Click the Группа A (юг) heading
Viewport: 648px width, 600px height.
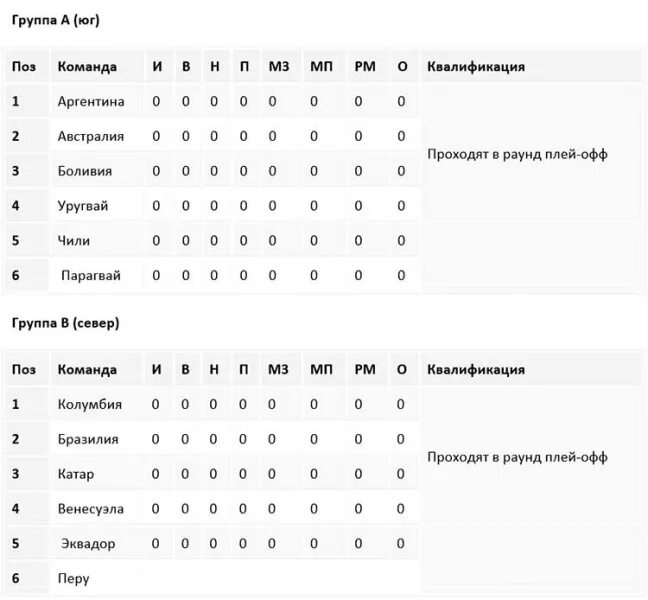pos(55,20)
